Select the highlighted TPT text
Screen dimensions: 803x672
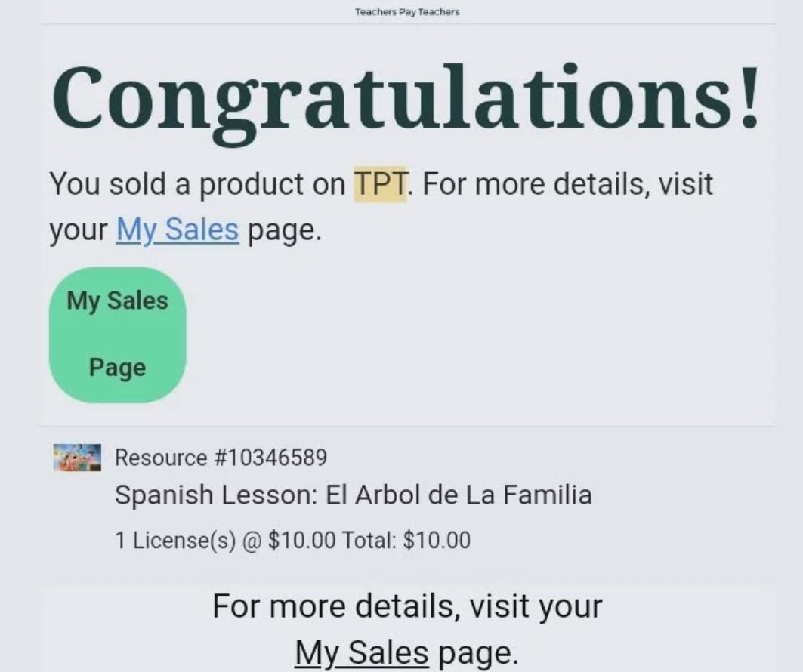pos(380,184)
